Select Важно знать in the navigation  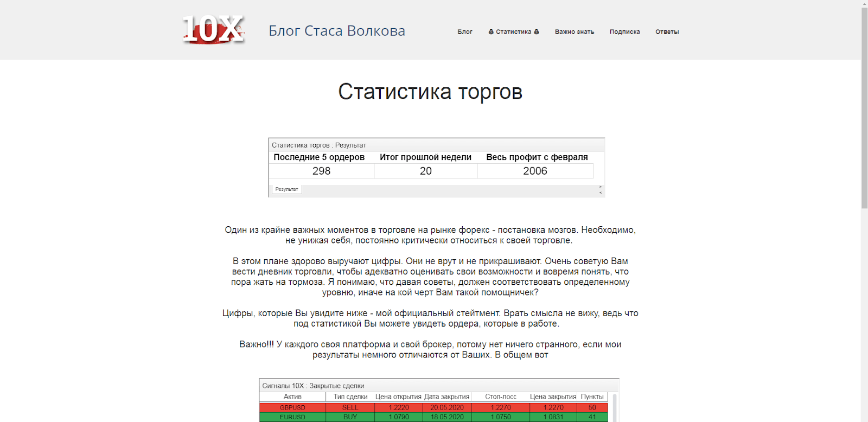575,32
